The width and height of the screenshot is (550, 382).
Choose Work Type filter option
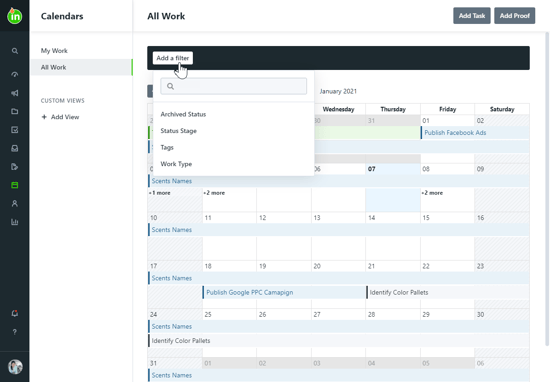click(x=176, y=164)
